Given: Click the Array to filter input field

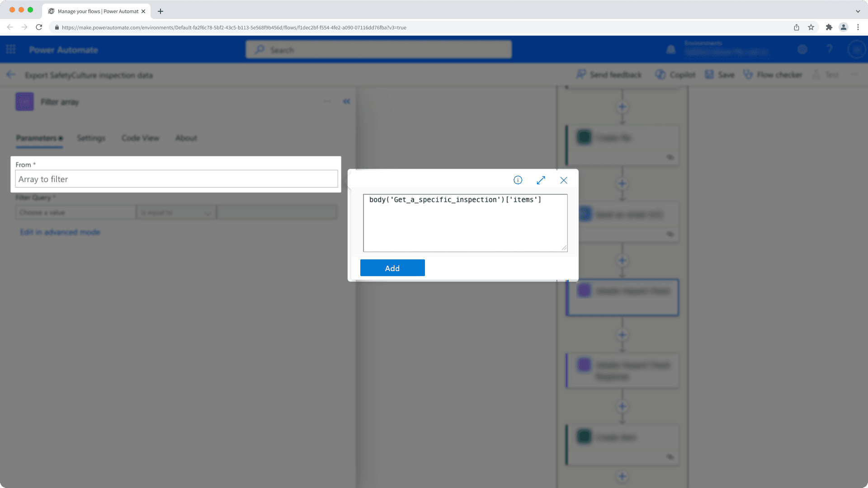Looking at the screenshot, I should click(x=176, y=179).
